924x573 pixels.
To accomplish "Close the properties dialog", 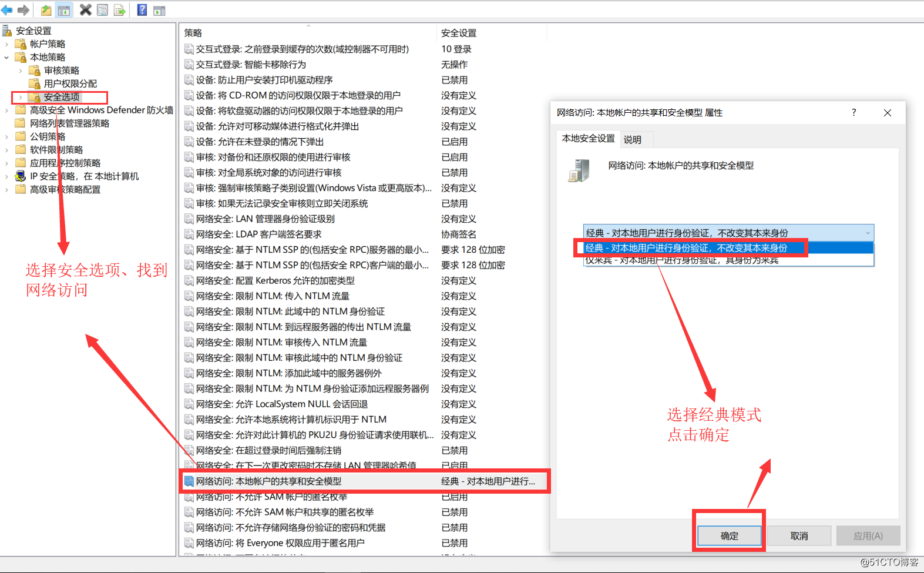I will 888,113.
